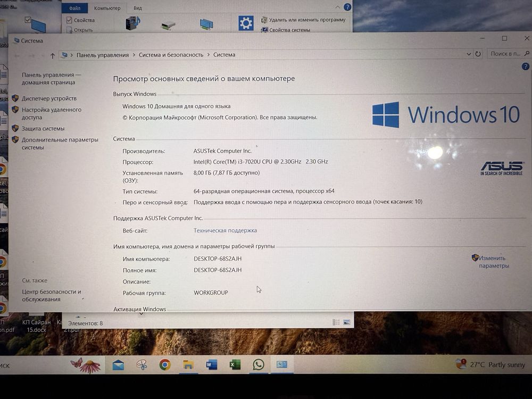Click the Полное имя value DESKTOP-68S2AJH

(218, 270)
